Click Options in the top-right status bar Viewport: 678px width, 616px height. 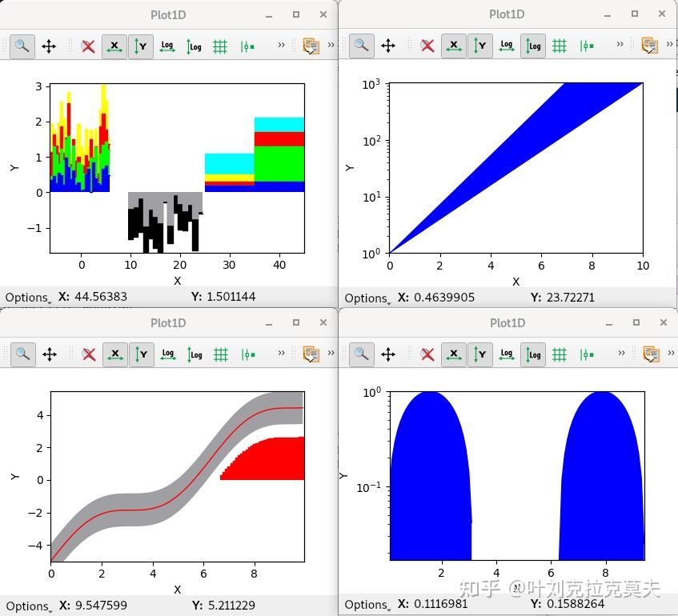[x=365, y=297]
